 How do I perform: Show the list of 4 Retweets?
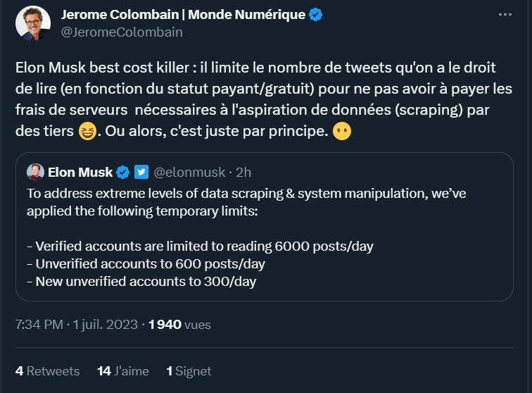[x=47, y=370]
